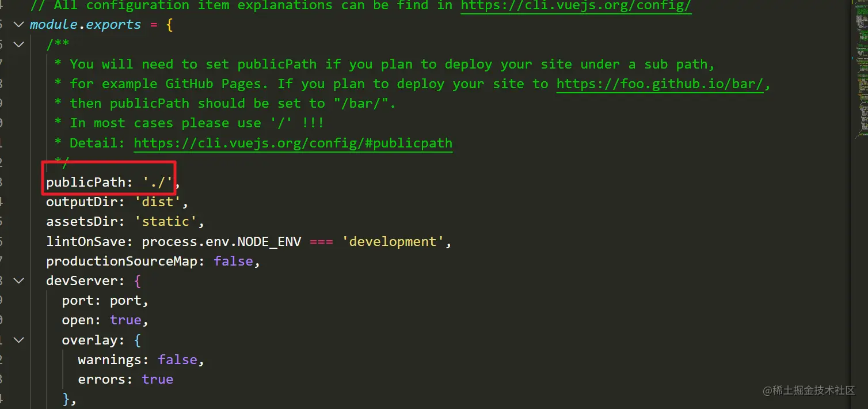Click the true value after errors
The image size is (868, 409).
(x=158, y=379)
